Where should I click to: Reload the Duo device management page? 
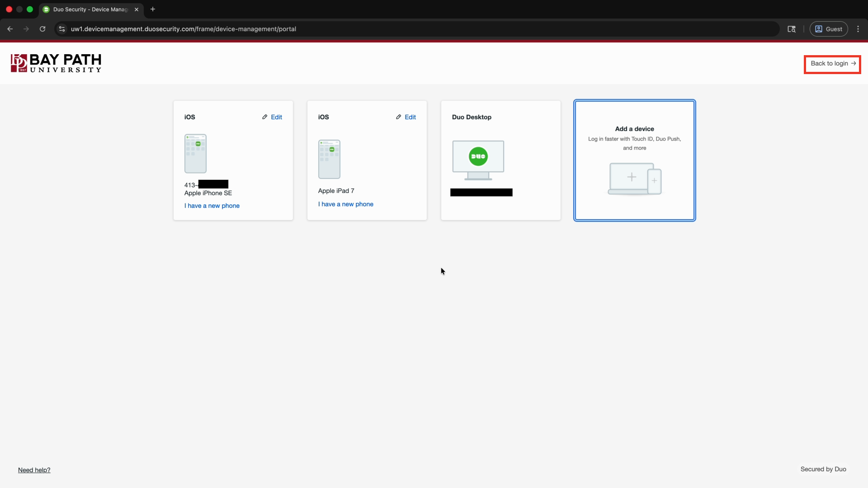[42, 29]
